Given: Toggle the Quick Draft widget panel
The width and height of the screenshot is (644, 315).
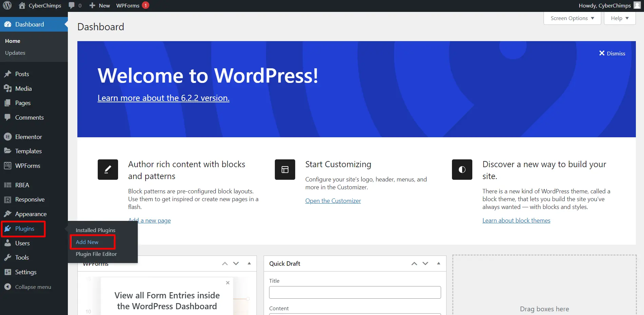Looking at the screenshot, I should (439, 263).
